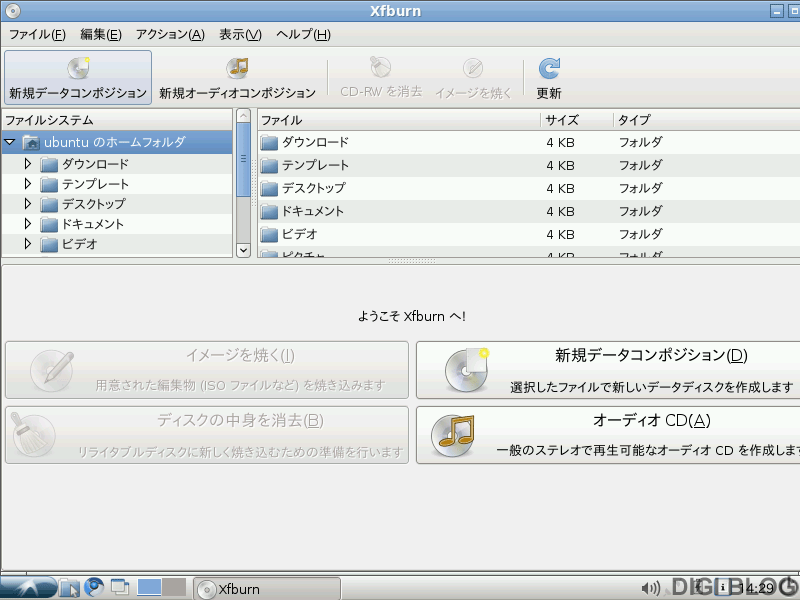Open the ファイル(F) menu
This screenshot has height=600, width=800.
pos(37,35)
